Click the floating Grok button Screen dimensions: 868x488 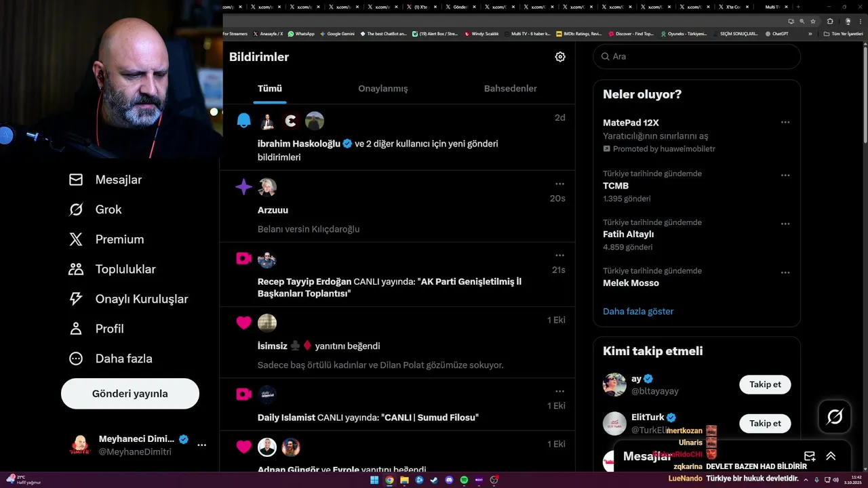pos(835,417)
